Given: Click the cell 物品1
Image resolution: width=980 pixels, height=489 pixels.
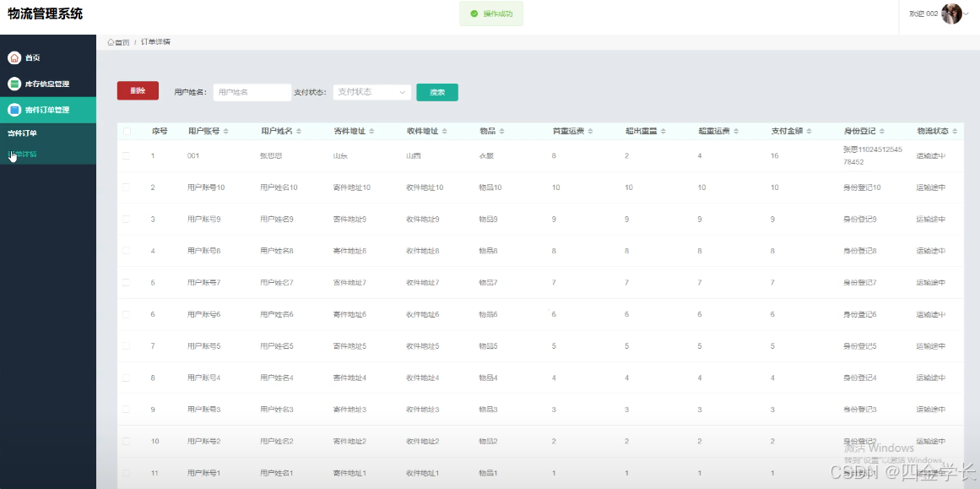Looking at the screenshot, I should [488, 473].
